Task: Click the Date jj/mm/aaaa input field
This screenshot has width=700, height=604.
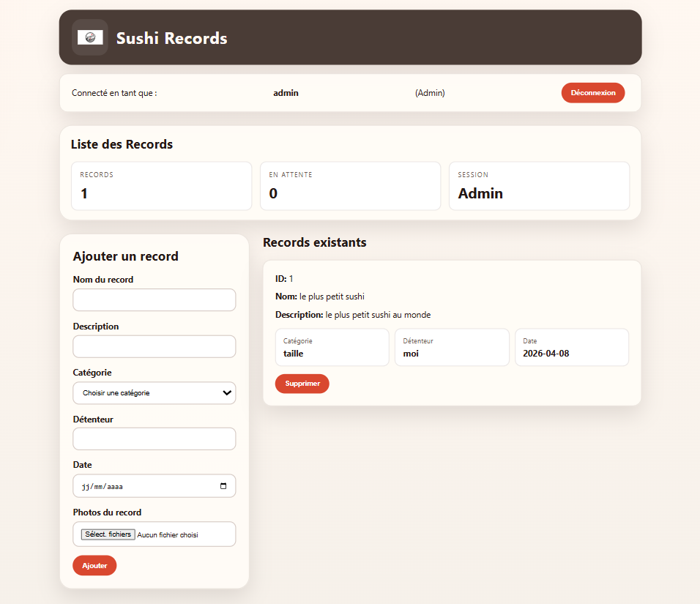Action: [x=146, y=486]
